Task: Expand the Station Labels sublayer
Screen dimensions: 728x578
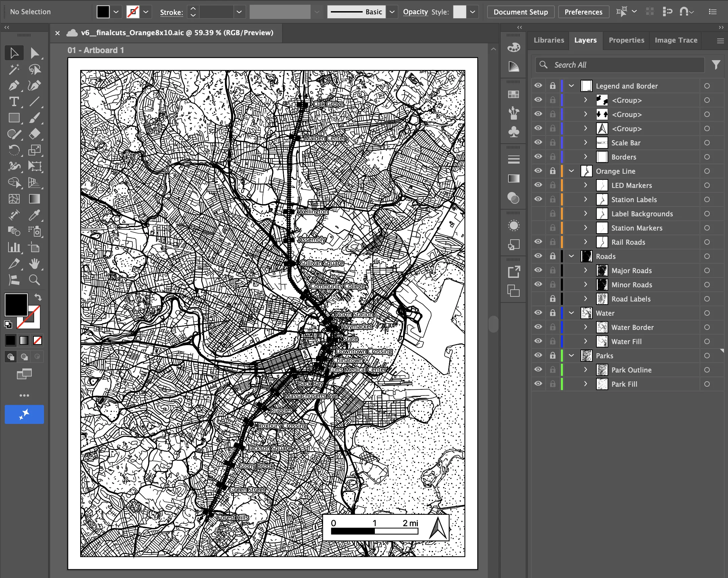Action: pyautogui.click(x=586, y=199)
